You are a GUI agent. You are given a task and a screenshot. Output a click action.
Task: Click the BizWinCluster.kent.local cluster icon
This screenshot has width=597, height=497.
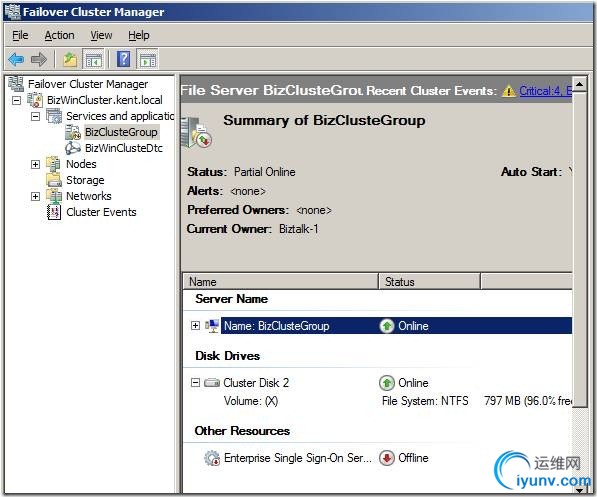pos(35,100)
